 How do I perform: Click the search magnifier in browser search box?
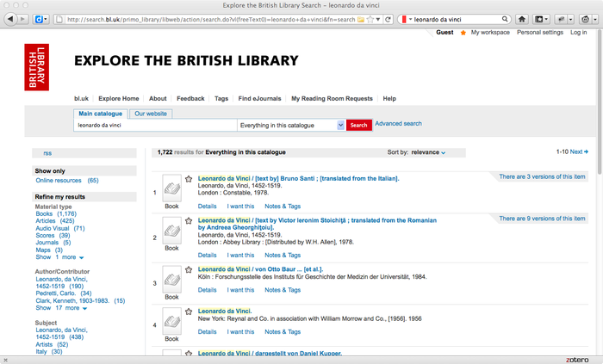click(x=505, y=19)
